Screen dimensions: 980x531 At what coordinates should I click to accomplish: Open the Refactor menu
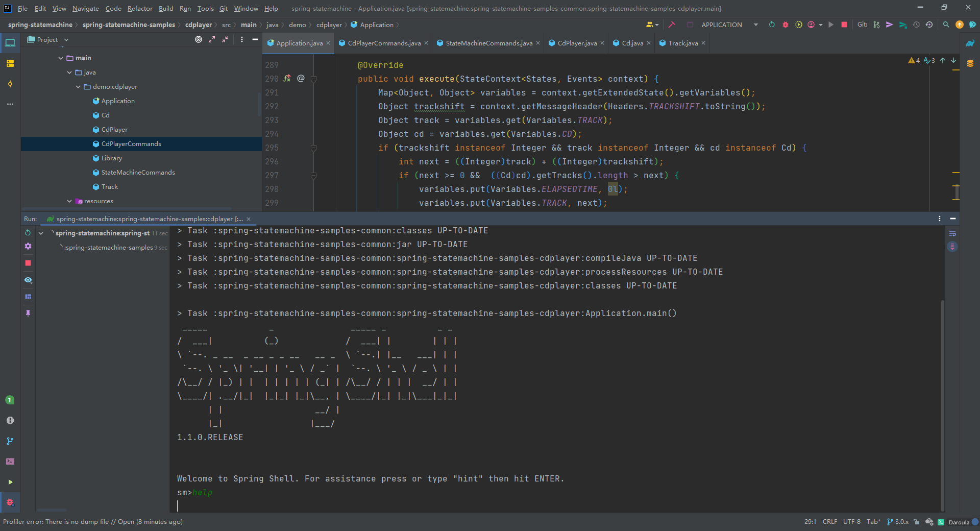(x=139, y=8)
